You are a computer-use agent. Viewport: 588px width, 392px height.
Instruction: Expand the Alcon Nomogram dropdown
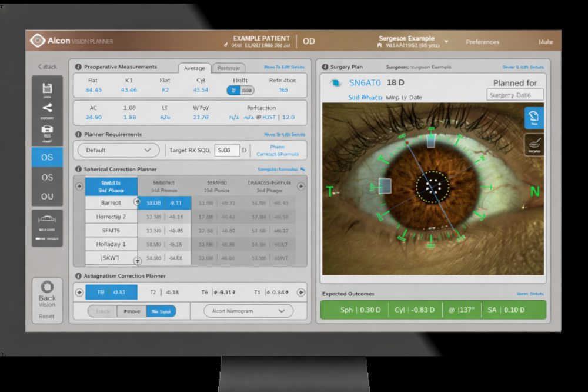coord(248,311)
